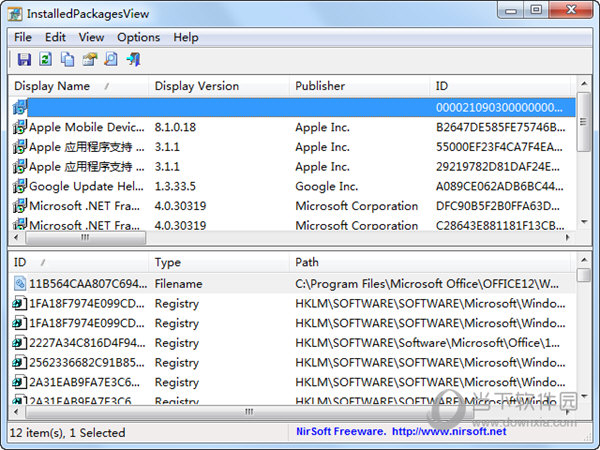Click the 12 item(s), 1 Selected status text
The image size is (600, 450).
tap(67, 432)
